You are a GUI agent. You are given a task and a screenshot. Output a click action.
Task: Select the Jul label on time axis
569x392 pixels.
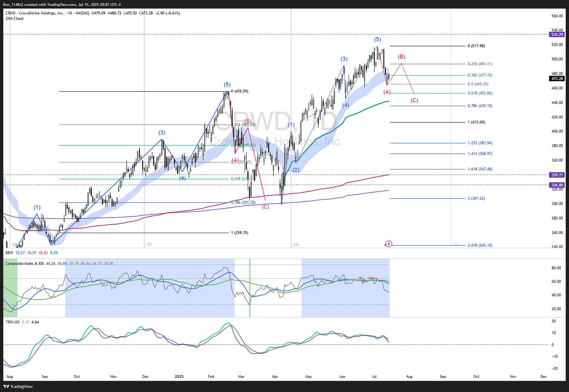[374, 377]
